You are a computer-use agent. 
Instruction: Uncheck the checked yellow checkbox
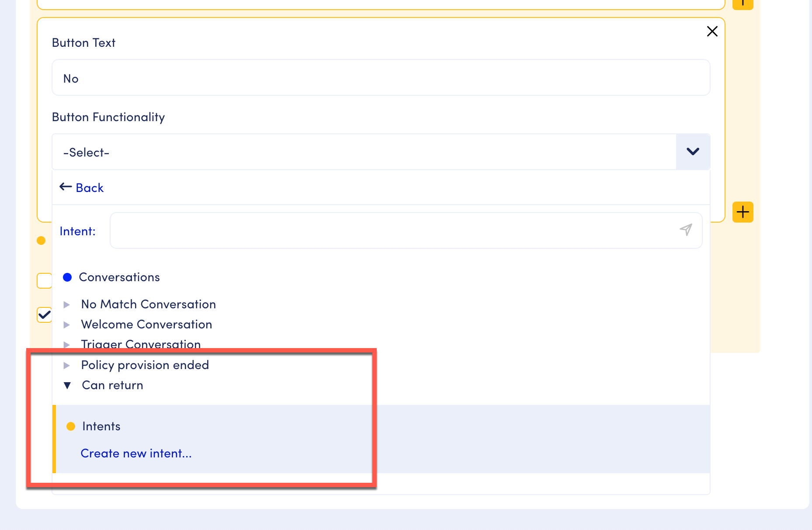tap(44, 314)
